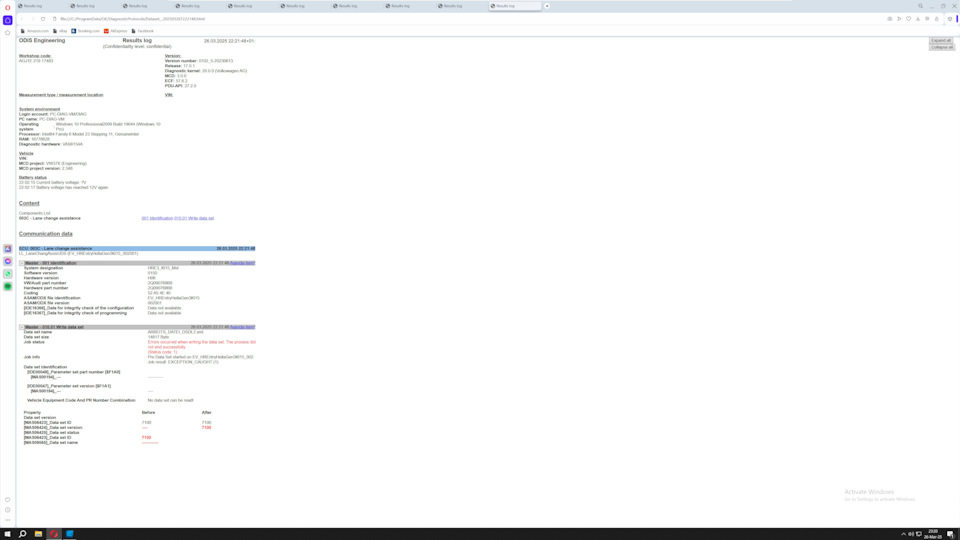This screenshot has width=960, height=540.
Task: Open the Booking.com bookmark
Action: (x=86, y=31)
